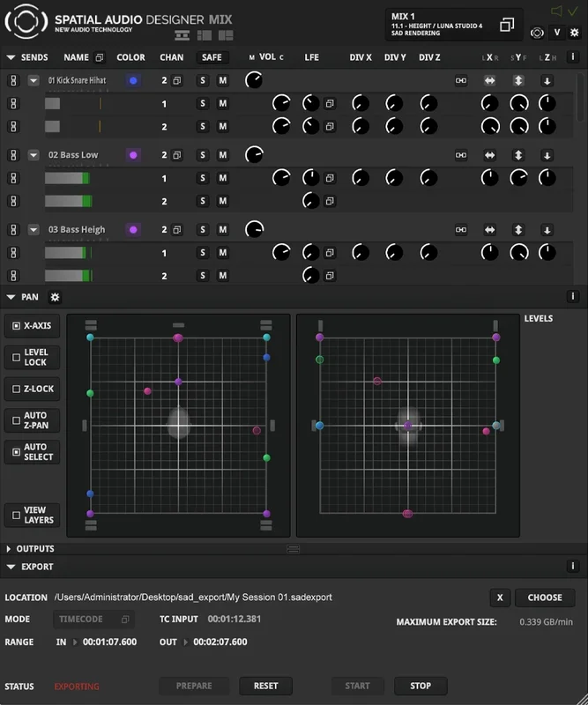Screen dimensions: 588x705
Task: Click the range OUT time 00:02:07.600
Action: coord(220,642)
